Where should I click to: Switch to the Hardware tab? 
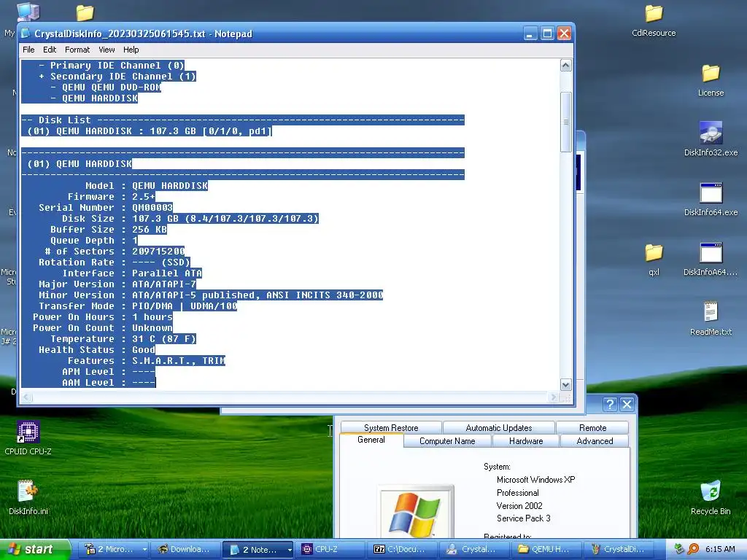pyautogui.click(x=526, y=441)
